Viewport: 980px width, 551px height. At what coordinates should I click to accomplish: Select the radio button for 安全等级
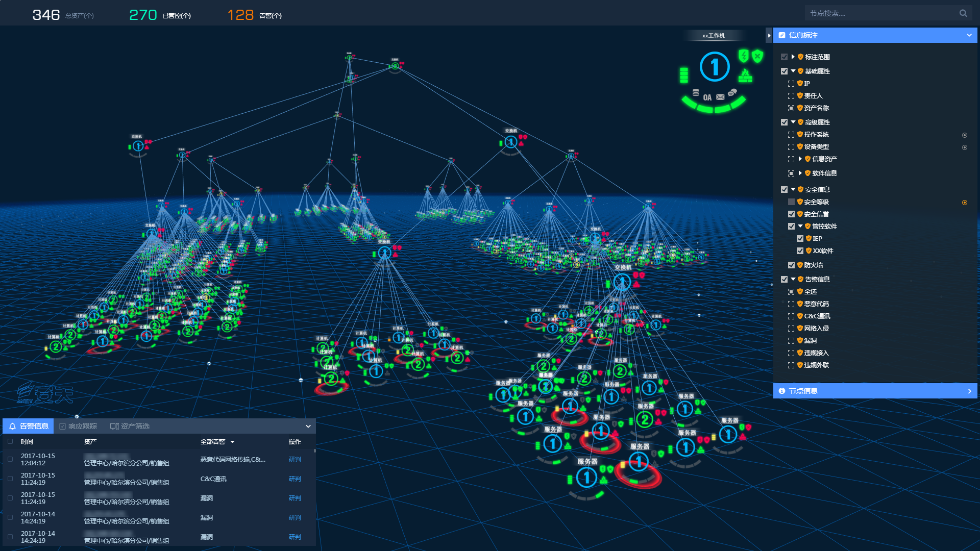(x=964, y=203)
